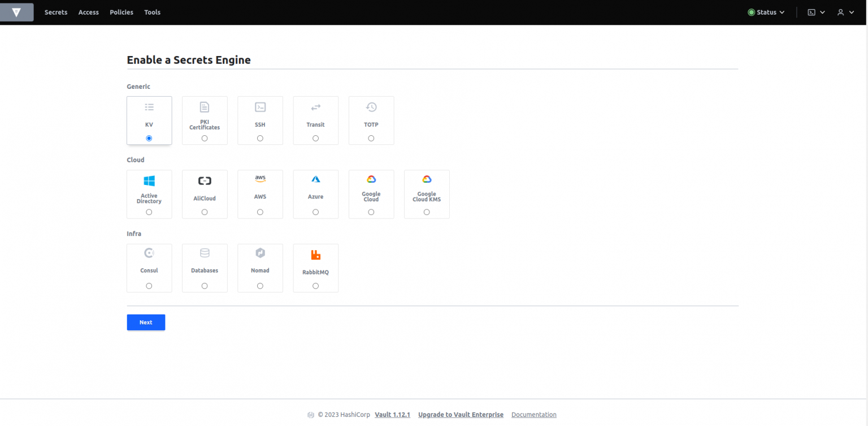Screen dimensions: 868x426
Task: Click the AWS engine tile icon
Action: coord(260,178)
